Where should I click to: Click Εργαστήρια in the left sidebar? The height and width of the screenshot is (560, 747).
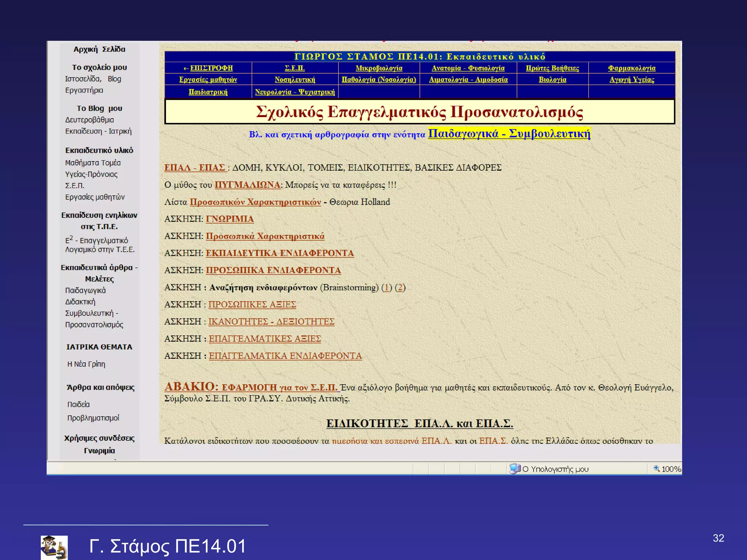coord(84,90)
